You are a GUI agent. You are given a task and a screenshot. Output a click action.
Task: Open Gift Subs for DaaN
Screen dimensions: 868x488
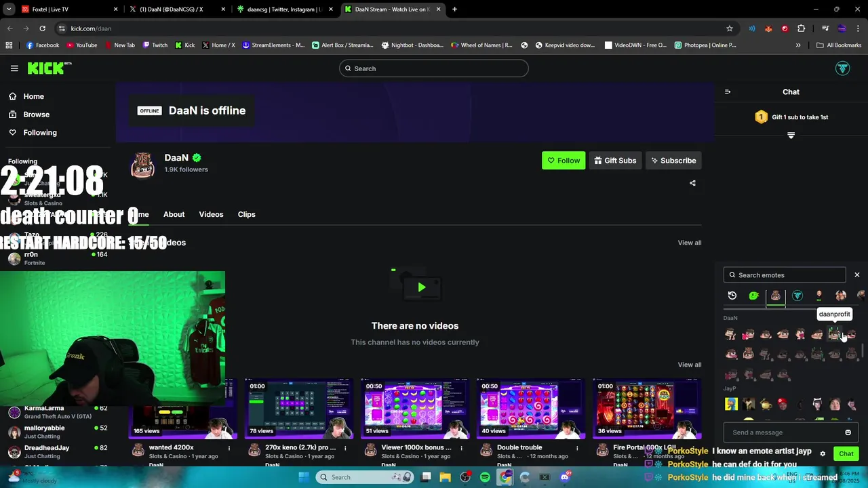click(x=615, y=161)
